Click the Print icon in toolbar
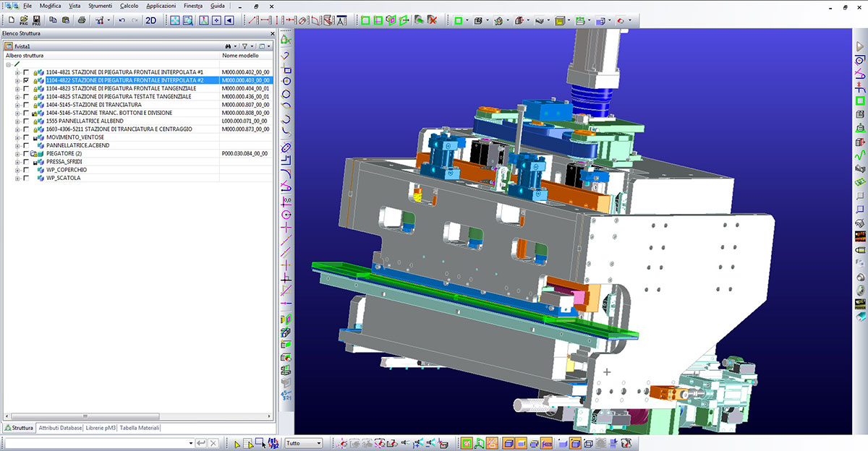The height and width of the screenshot is (451, 868). click(82, 20)
